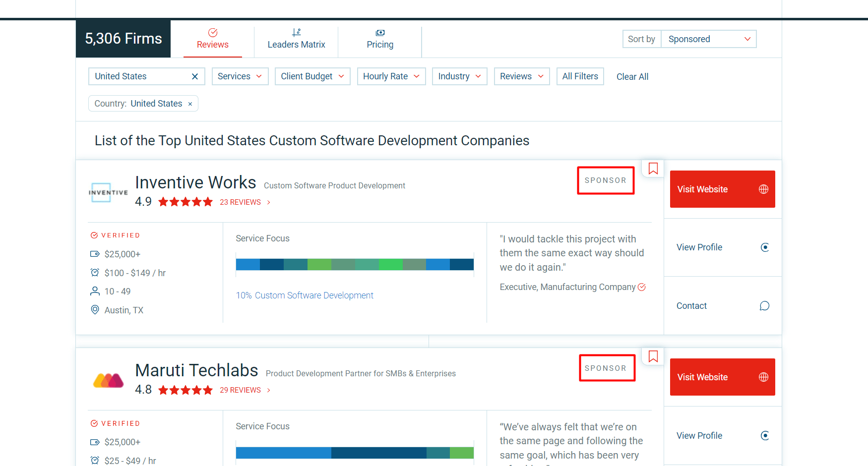
Task: Click View Profile icon for Maruti Techlabs
Action: [765, 436]
